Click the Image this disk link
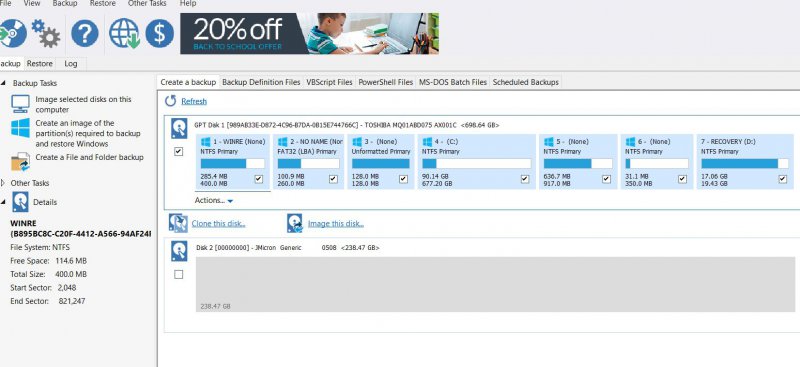 [x=336, y=224]
